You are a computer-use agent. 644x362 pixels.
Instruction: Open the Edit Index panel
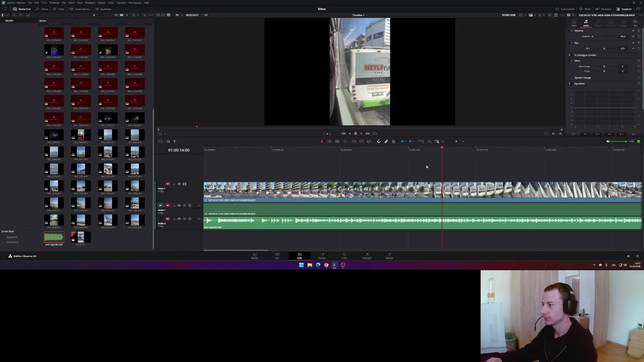(58, 9)
